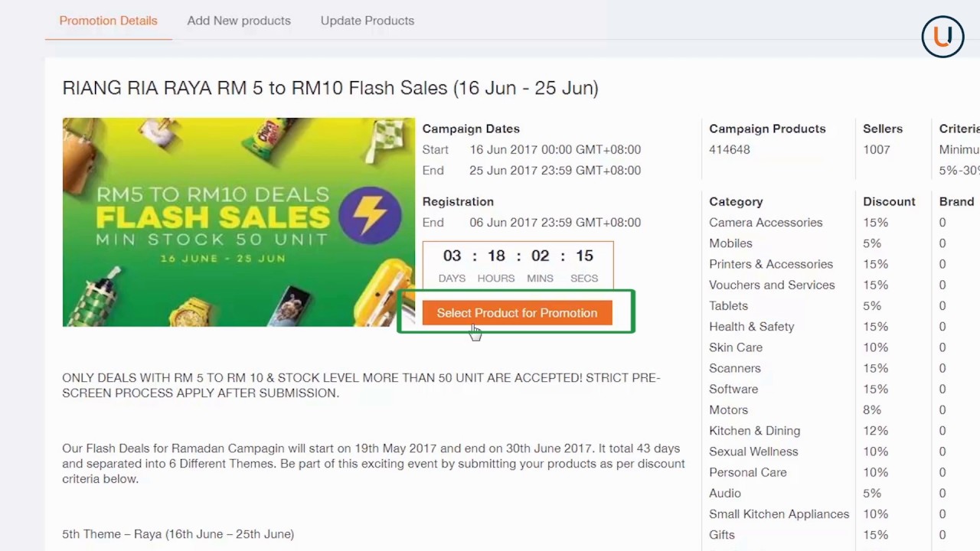The height and width of the screenshot is (551, 980).
Task: Select the Health & Safety category
Action: (x=751, y=327)
